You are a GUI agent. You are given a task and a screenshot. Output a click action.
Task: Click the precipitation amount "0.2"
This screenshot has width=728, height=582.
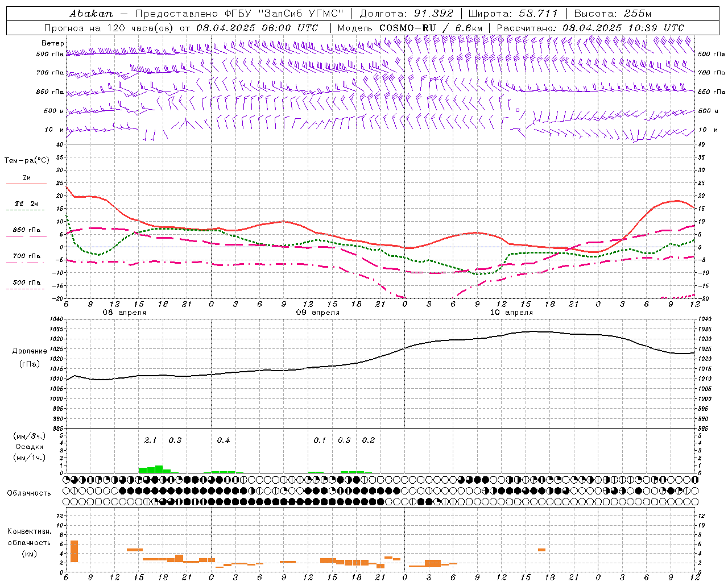click(369, 440)
